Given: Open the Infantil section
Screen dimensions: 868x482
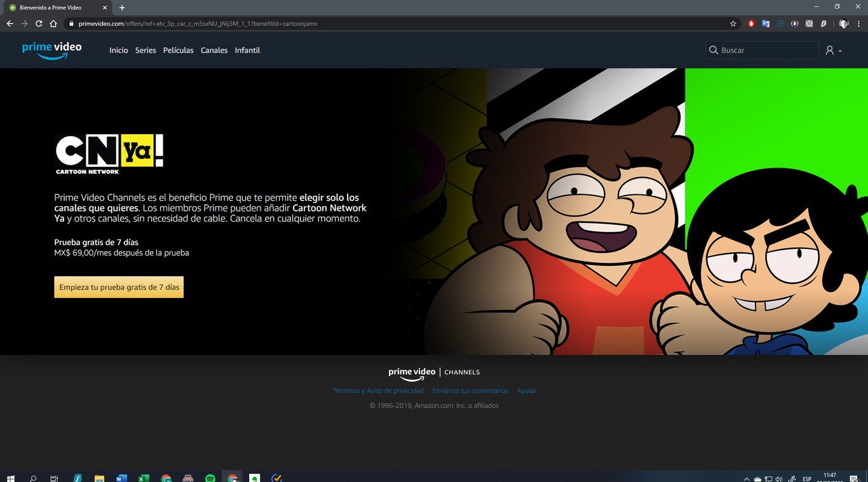Looking at the screenshot, I should (247, 50).
